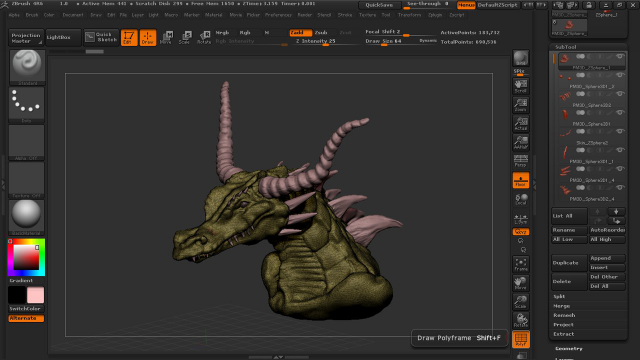640x360 pixels.
Task: Click the BPR render button
Action: (520, 59)
